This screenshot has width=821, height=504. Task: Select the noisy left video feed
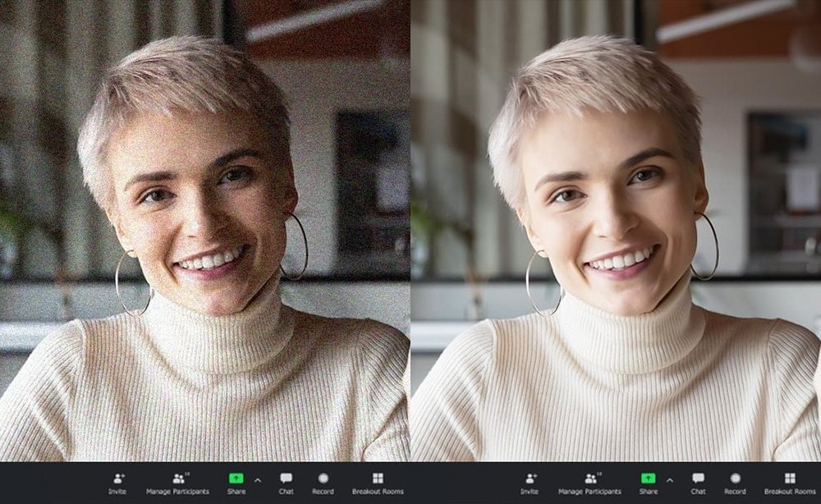204,230
